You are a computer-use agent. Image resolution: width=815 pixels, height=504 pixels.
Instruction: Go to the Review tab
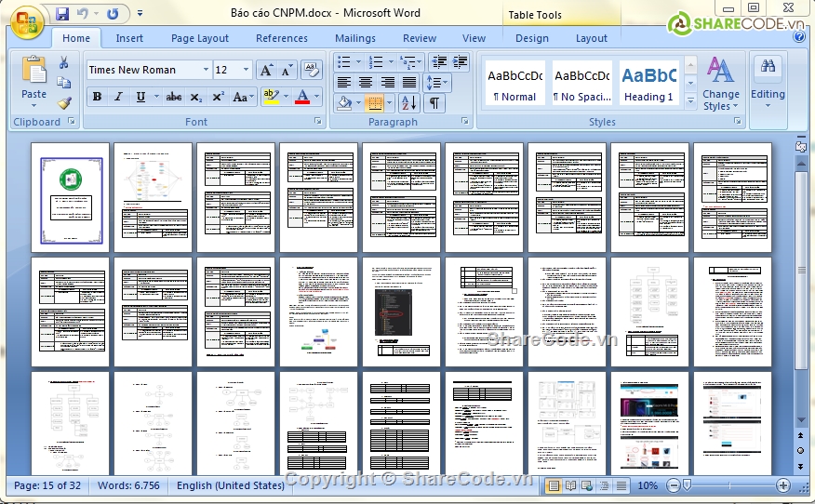(x=420, y=38)
